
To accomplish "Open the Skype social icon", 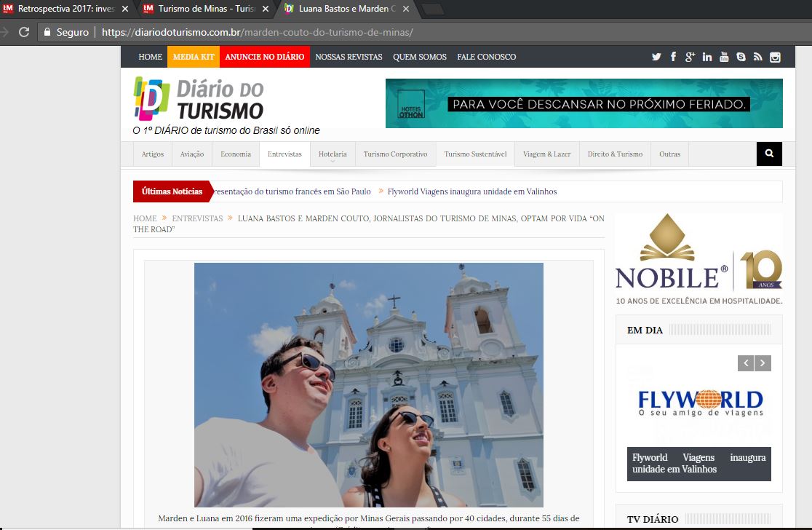I will point(741,57).
